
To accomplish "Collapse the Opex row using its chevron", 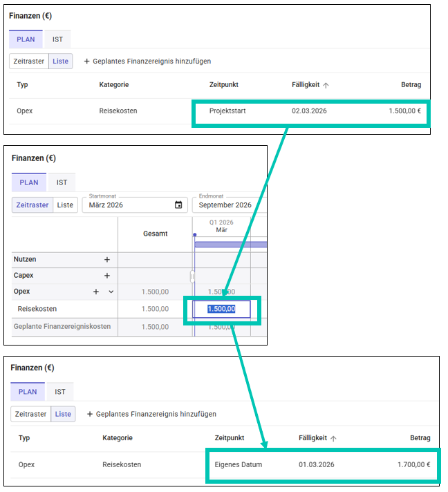I will pos(111,292).
